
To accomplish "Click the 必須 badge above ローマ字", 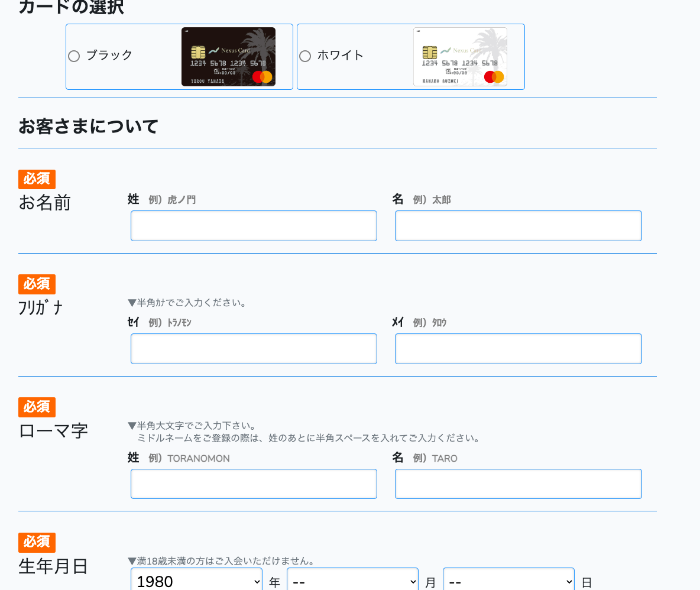I will click(x=37, y=407).
